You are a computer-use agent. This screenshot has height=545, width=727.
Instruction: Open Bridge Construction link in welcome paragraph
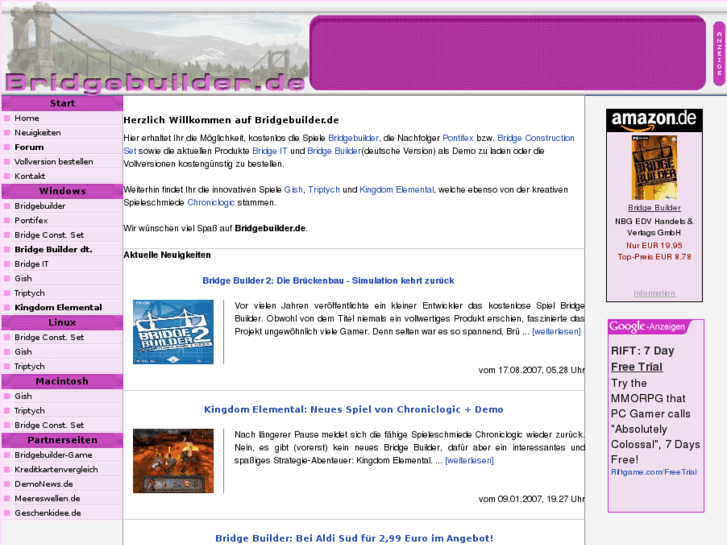pyautogui.click(x=536, y=138)
